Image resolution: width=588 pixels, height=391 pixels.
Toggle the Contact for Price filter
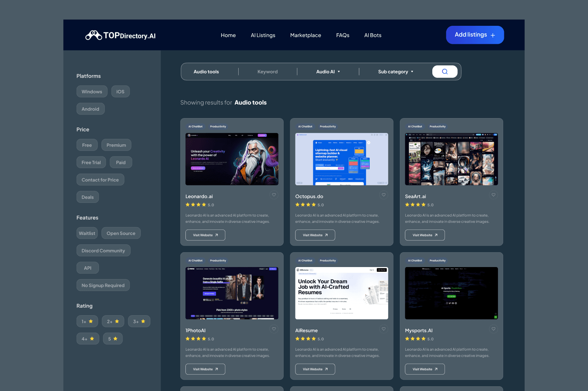click(x=100, y=180)
